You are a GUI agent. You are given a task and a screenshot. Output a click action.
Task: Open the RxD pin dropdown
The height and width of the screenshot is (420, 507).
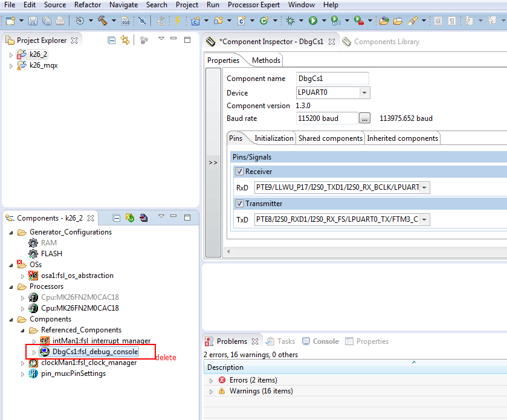pos(425,187)
